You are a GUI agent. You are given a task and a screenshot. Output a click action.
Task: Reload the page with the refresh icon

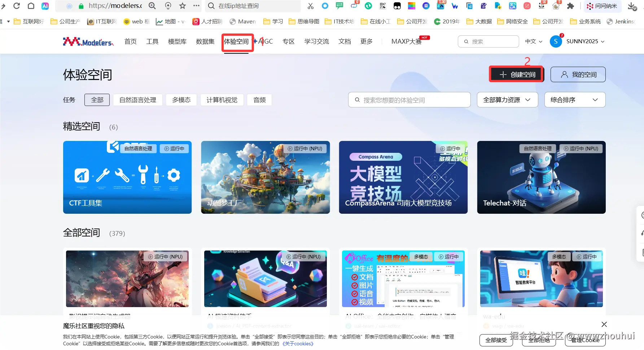click(17, 6)
